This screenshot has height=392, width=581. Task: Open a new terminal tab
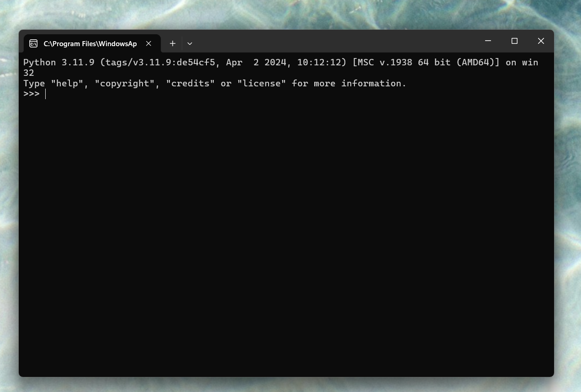(x=172, y=43)
